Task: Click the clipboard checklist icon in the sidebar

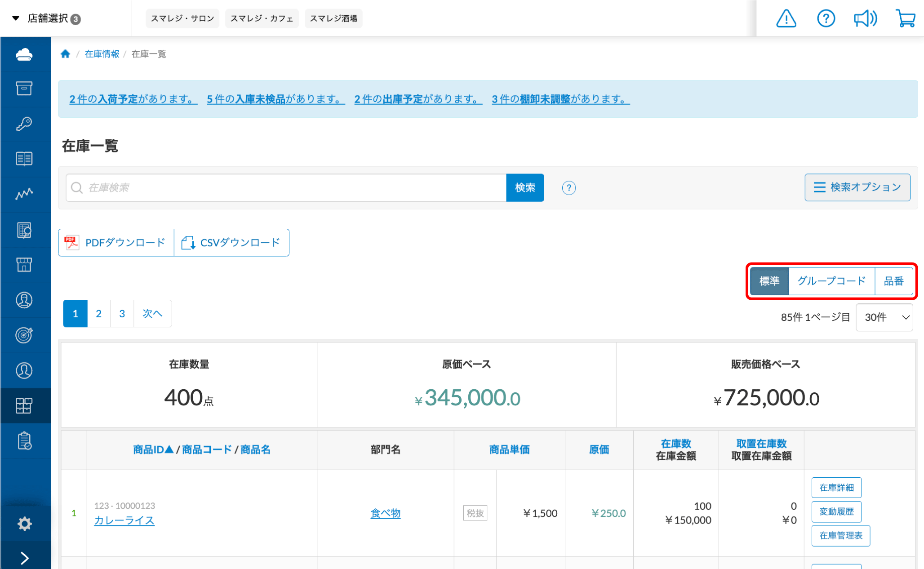Action: pos(25,441)
